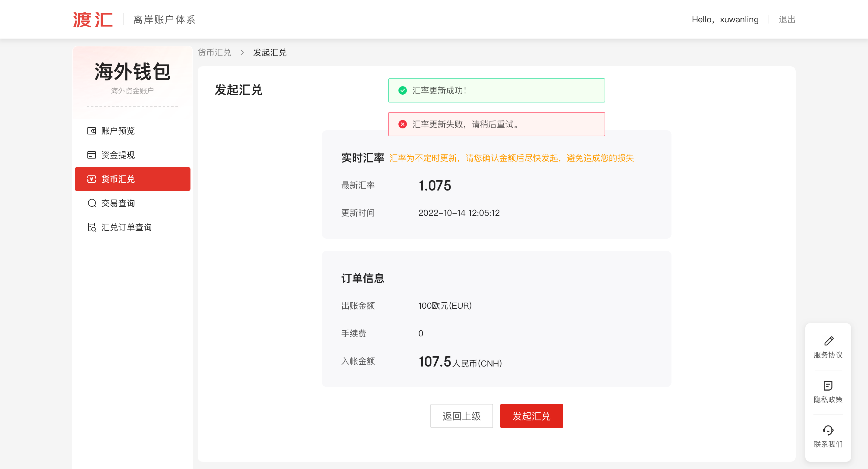
Task: Click the 发起汇兑 breadcrumb text
Action: click(x=270, y=52)
